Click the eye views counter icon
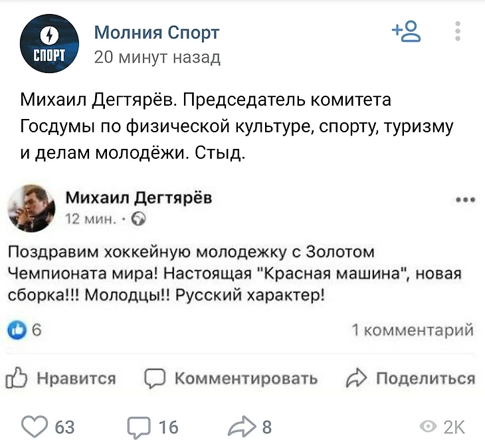 (x=431, y=427)
